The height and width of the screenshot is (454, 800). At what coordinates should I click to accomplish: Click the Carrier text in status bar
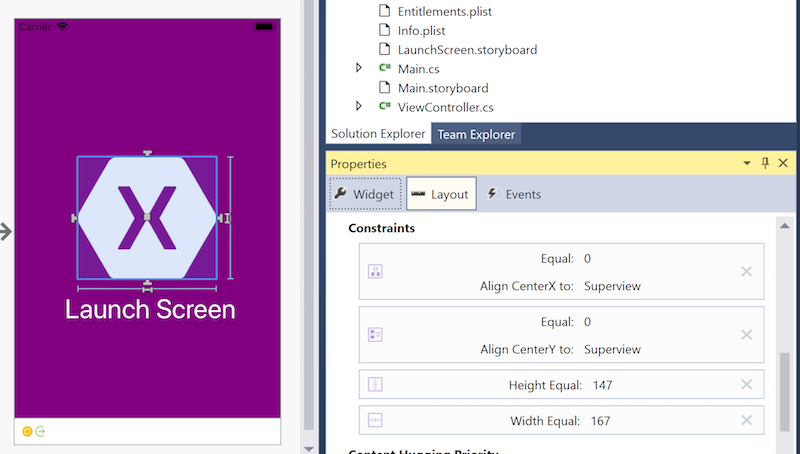click(35, 27)
